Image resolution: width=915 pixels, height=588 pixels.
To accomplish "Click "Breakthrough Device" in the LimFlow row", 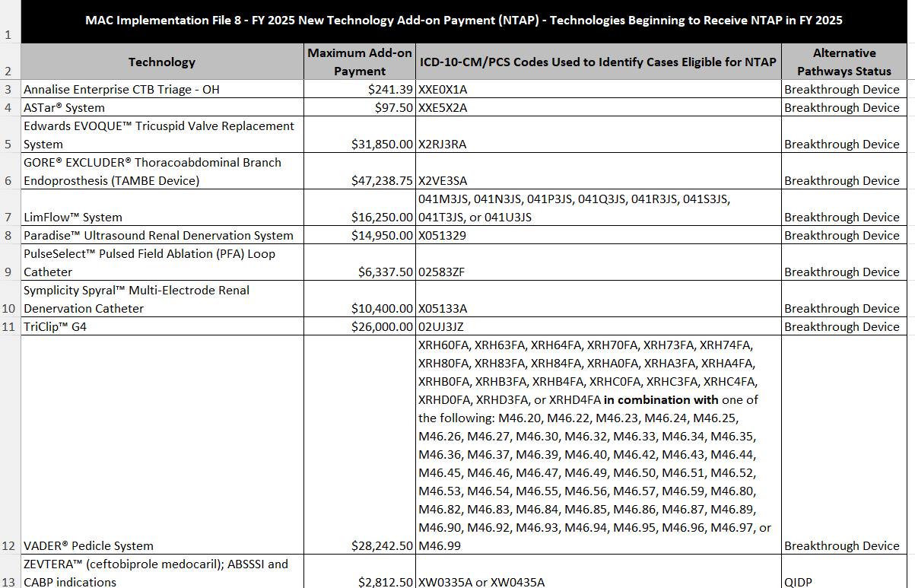I will (842, 217).
